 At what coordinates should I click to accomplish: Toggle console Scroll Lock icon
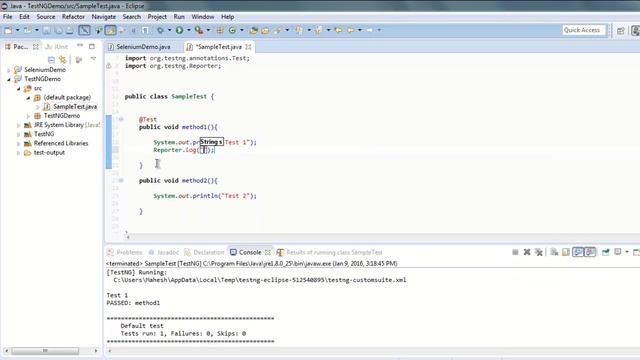[566, 252]
